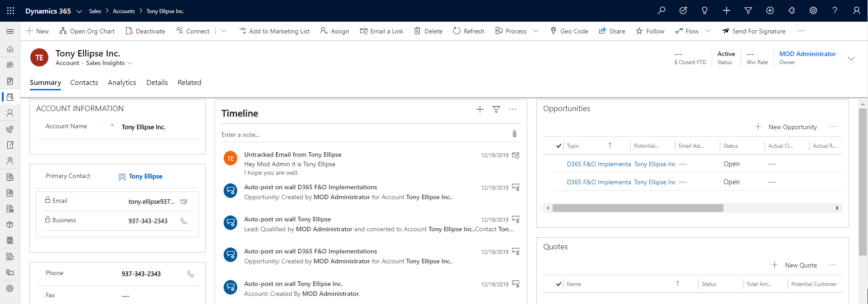Open the task flow checkmark icon
This screenshot has height=304, width=868.
click(x=683, y=11)
